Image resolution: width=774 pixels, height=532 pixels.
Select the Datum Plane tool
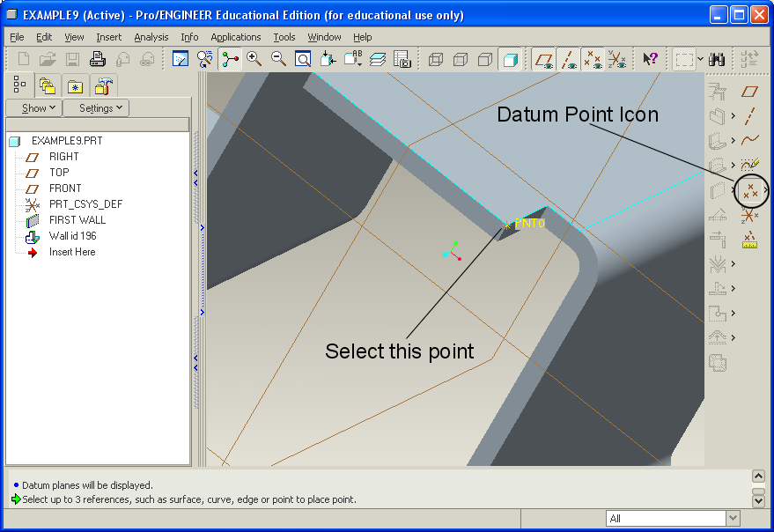[749, 91]
